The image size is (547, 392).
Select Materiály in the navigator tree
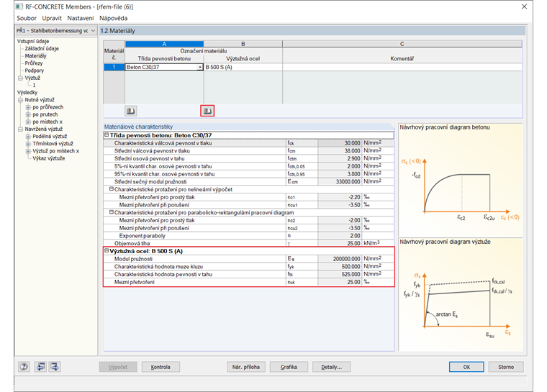(x=35, y=56)
